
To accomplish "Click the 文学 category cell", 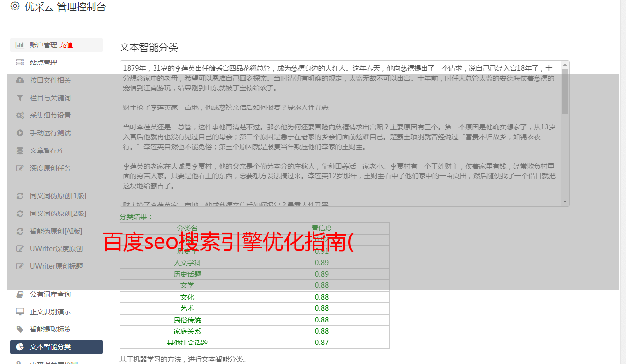I will [x=187, y=285].
